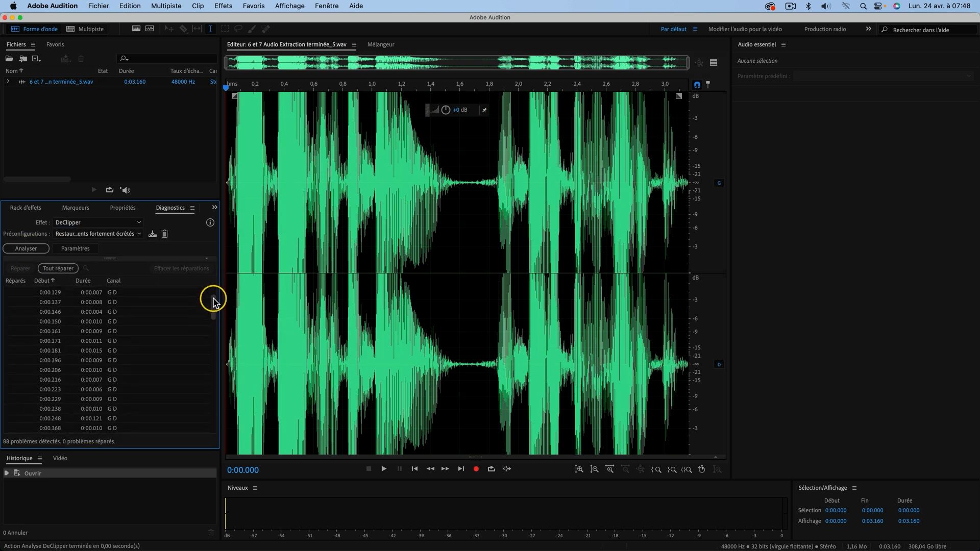This screenshot has height=551, width=980.
Task: Click the fast forward button
Action: [x=445, y=469]
